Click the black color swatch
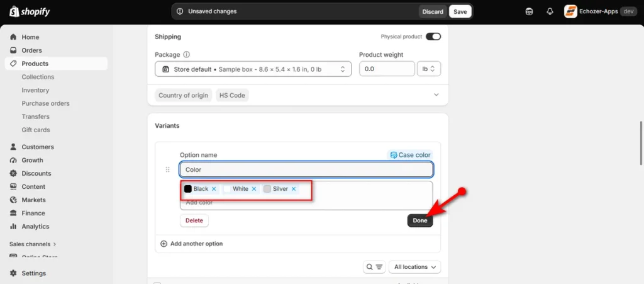 tap(187, 189)
